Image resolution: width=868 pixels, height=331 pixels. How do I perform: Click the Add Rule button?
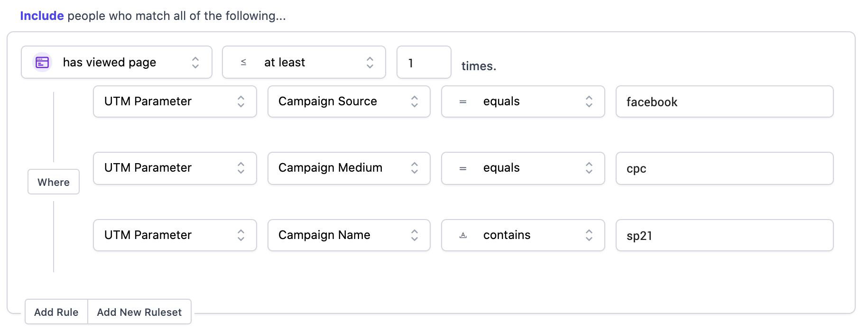[56, 312]
